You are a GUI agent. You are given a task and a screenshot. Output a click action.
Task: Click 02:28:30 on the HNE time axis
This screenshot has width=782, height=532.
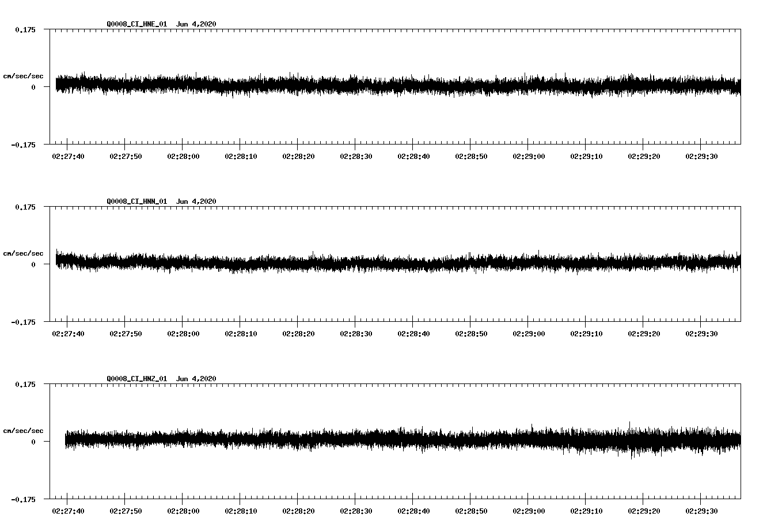tap(356, 156)
